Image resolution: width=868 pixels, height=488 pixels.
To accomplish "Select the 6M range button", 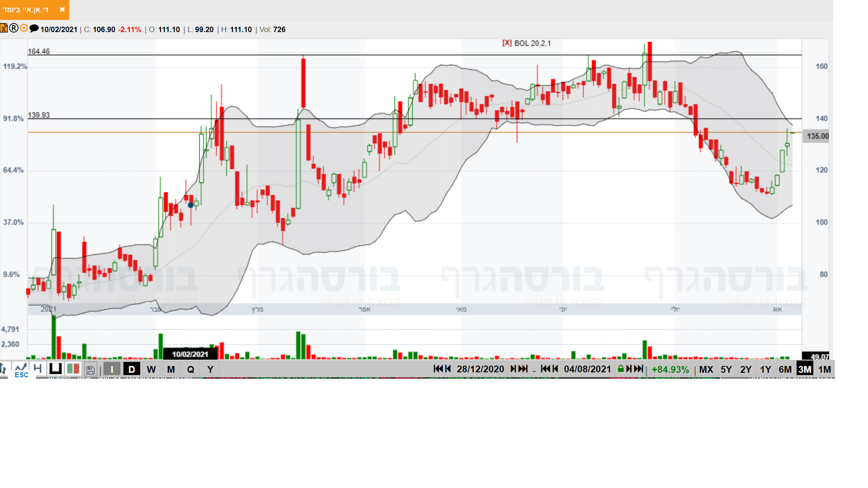I will pyautogui.click(x=785, y=369).
